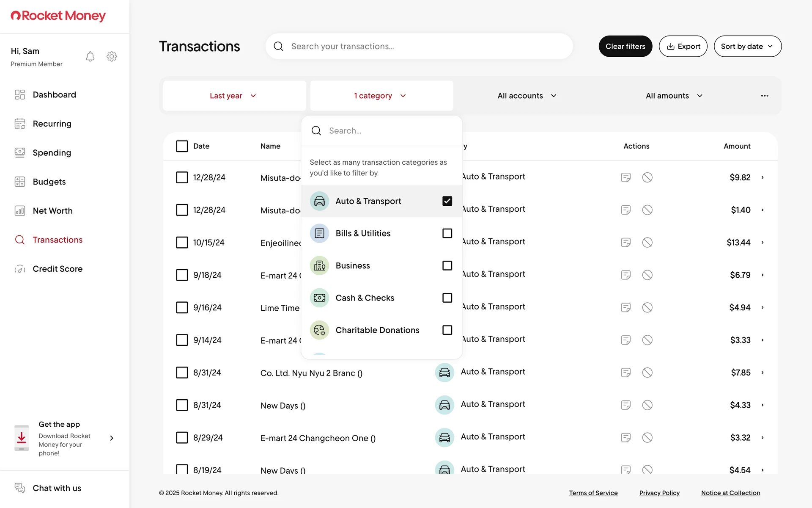The height and width of the screenshot is (508, 812).
Task: Uncheck the Auto & Transport category checkbox
Action: (447, 201)
